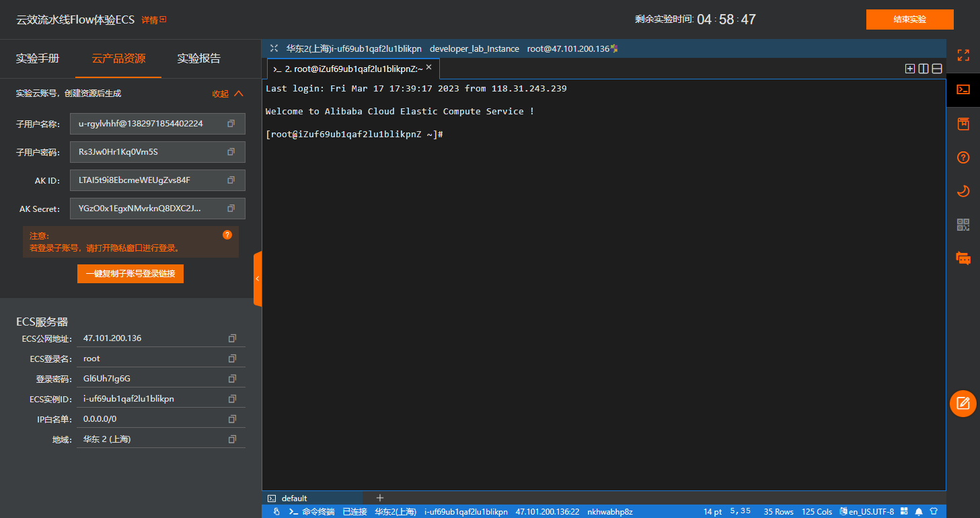This screenshot has width=980, height=518.
Task: Click the orange round edit notes button
Action: click(x=963, y=404)
